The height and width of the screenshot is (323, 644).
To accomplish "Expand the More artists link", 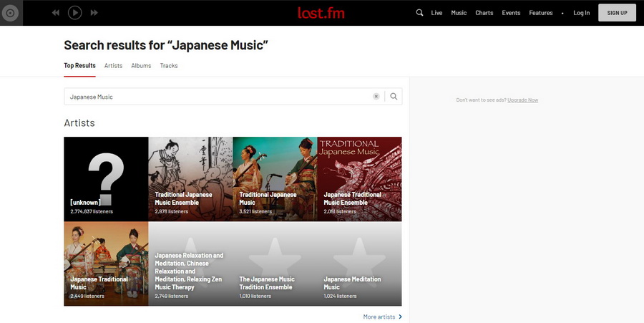I will (x=382, y=317).
